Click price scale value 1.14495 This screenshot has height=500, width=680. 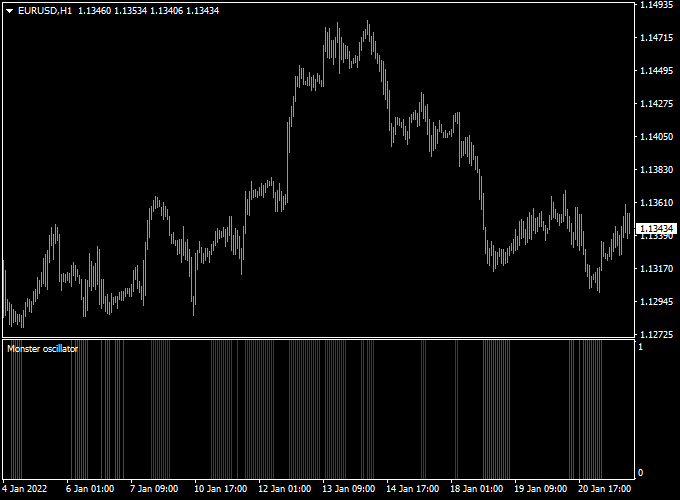[x=657, y=71]
